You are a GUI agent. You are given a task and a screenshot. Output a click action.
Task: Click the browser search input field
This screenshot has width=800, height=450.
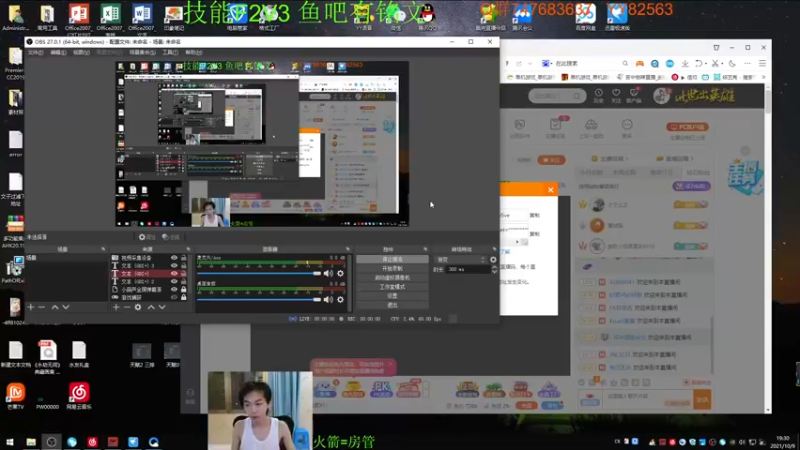(587, 63)
